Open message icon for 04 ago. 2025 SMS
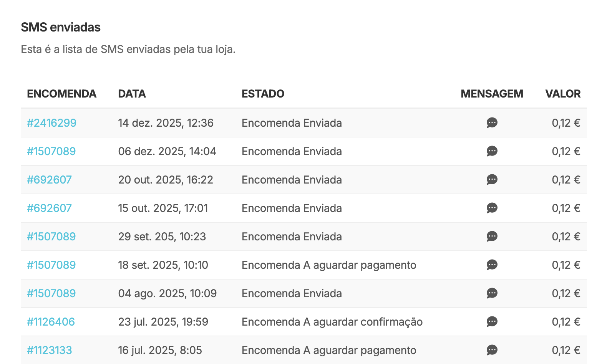The width and height of the screenshot is (607, 364). (492, 293)
